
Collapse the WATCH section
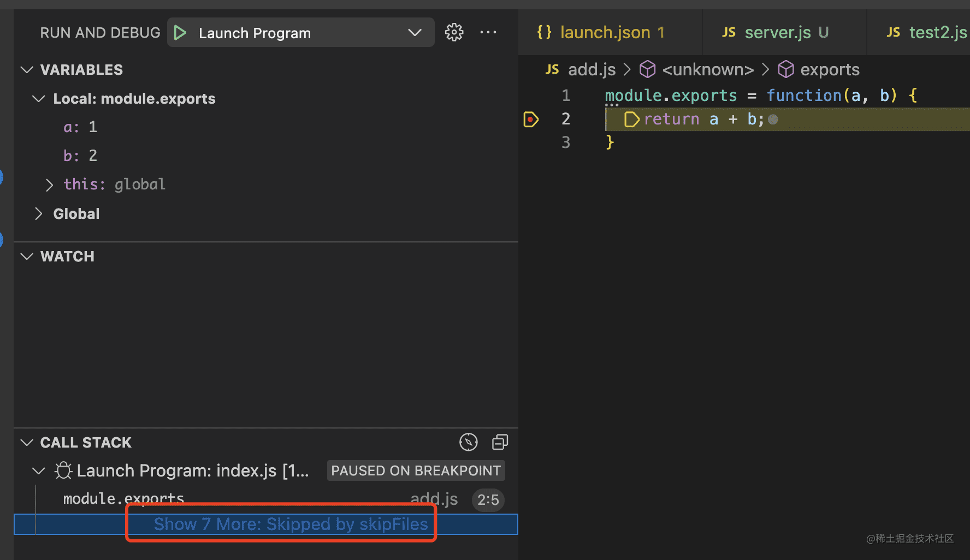click(27, 257)
